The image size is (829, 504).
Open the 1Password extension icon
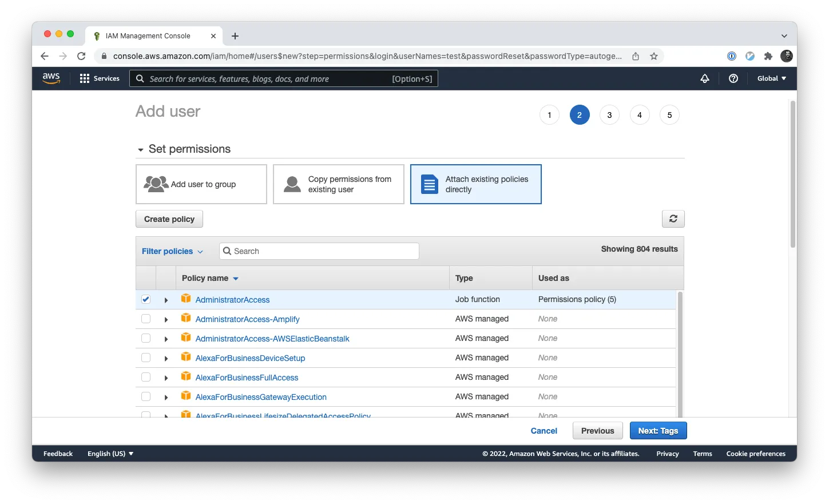pos(732,56)
